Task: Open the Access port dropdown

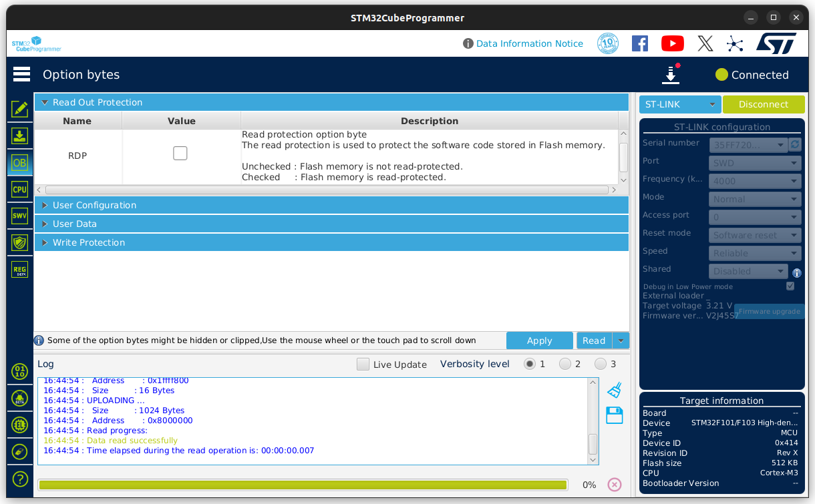Action: coord(755,217)
